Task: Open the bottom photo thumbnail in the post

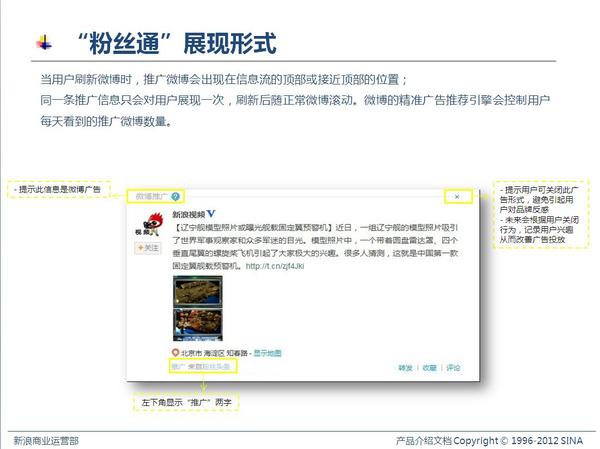Action: coord(197,324)
